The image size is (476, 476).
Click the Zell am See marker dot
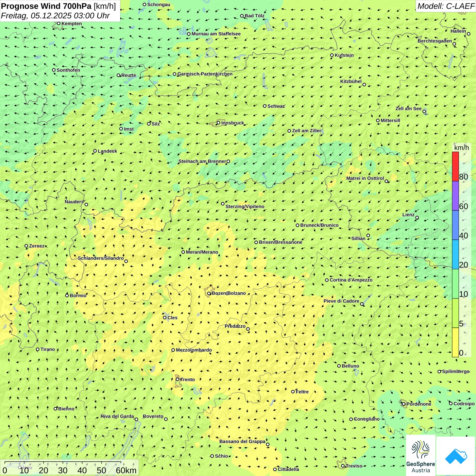[424, 112]
